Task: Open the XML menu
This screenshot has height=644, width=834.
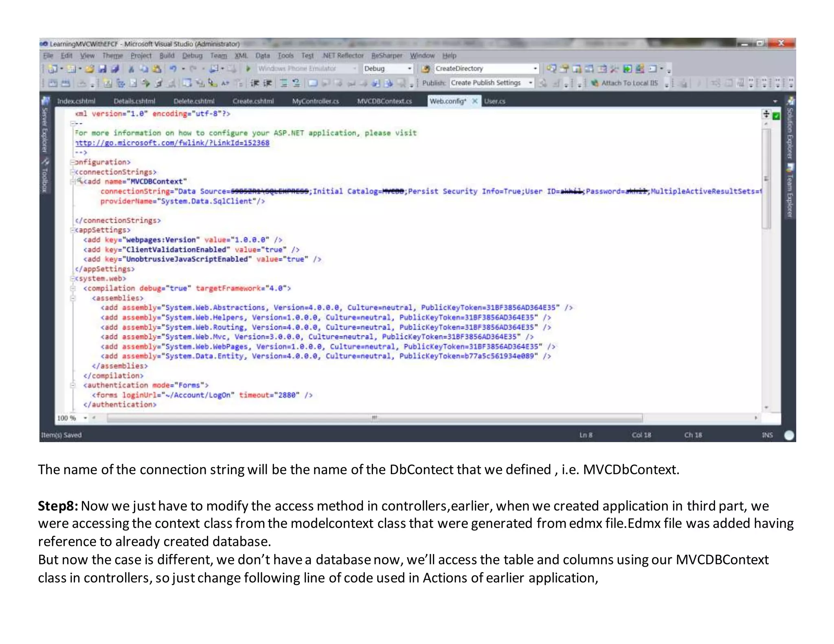Action: (x=241, y=56)
